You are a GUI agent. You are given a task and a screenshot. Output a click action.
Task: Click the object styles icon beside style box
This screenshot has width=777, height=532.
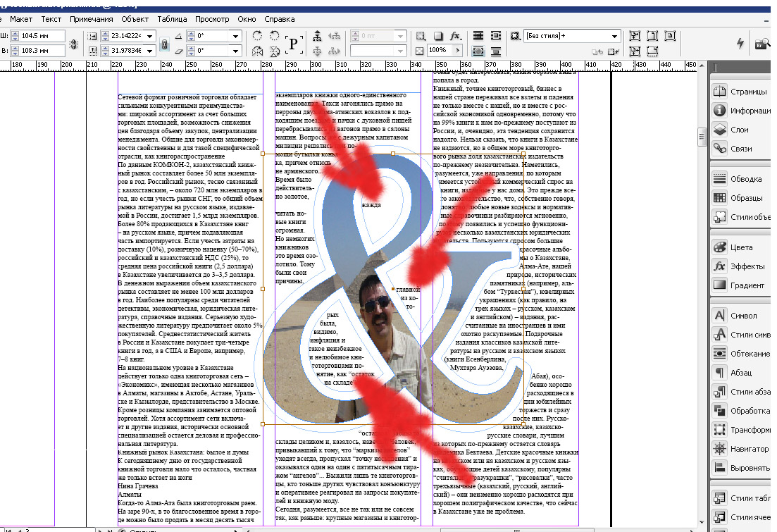point(516,36)
